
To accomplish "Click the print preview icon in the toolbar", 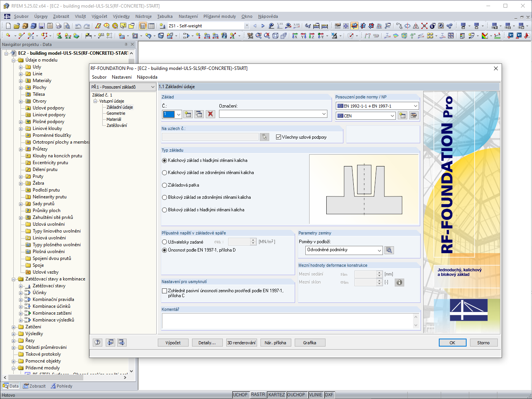I will coord(67,26).
